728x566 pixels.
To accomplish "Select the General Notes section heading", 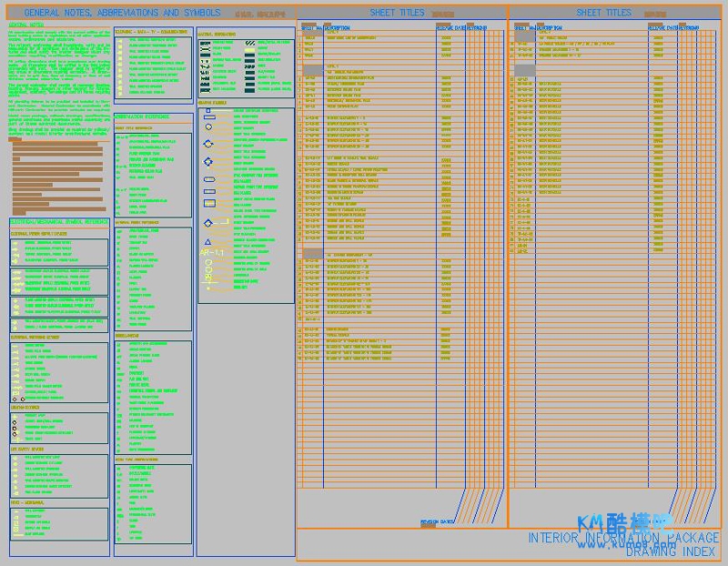I will click(29, 25).
